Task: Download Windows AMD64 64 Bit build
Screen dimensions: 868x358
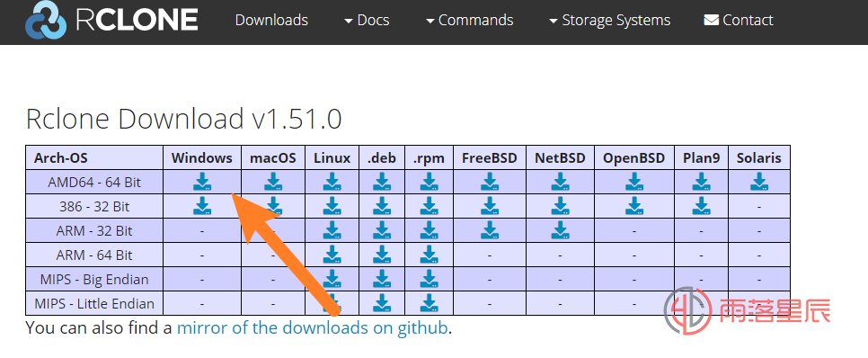Action: (202, 182)
